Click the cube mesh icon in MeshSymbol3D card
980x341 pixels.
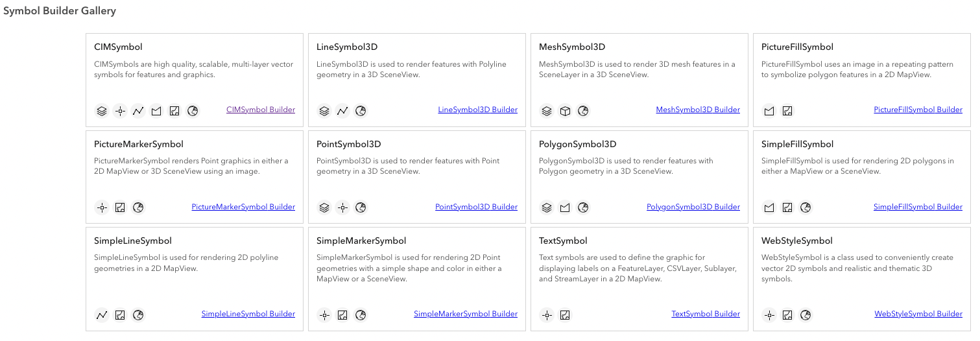(565, 111)
